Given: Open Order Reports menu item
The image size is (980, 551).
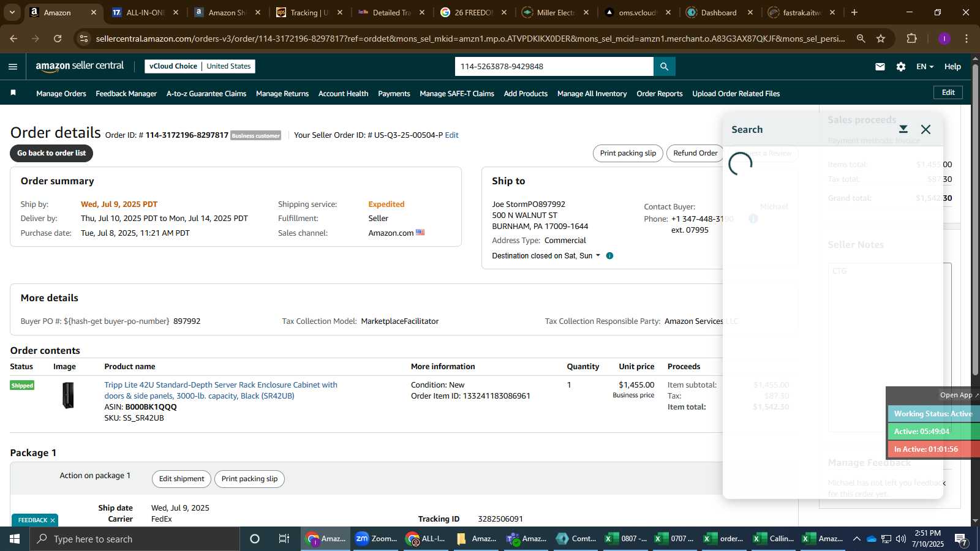Looking at the screenshot, I should (x=660, y=94).
